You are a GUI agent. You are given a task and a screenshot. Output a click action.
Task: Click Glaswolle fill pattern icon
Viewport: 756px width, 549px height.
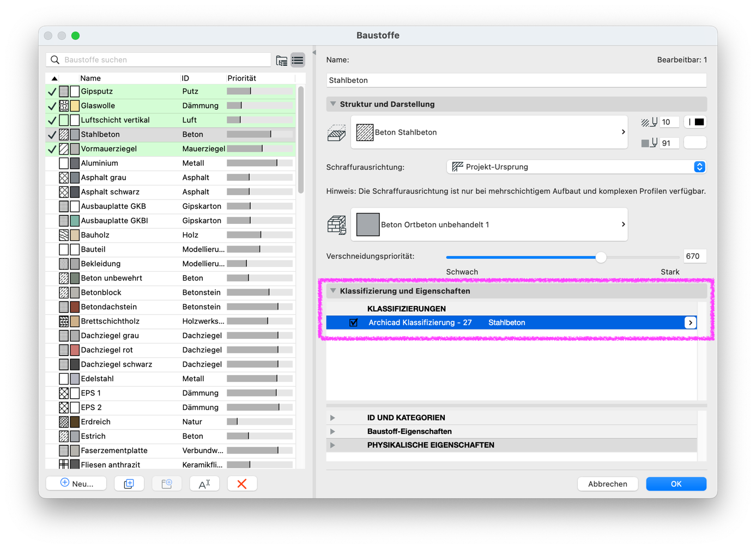[64, 106]
